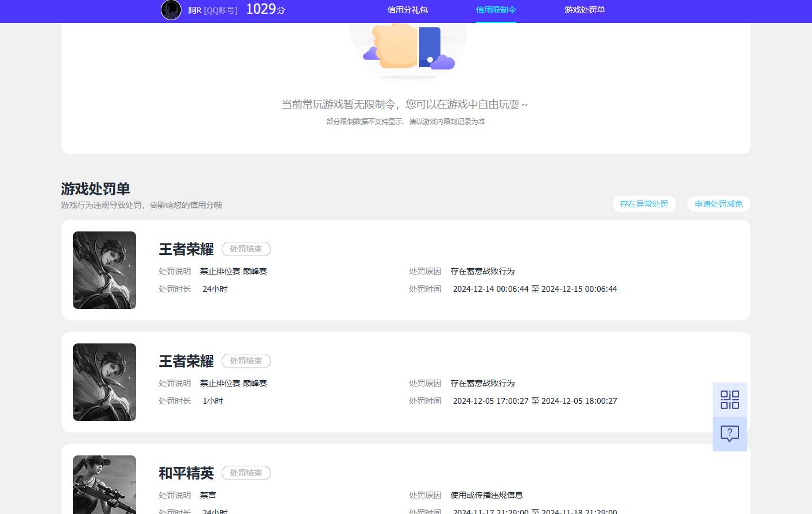
Task: Switch to the 游戏处罚单 tab
Action: 584,10
